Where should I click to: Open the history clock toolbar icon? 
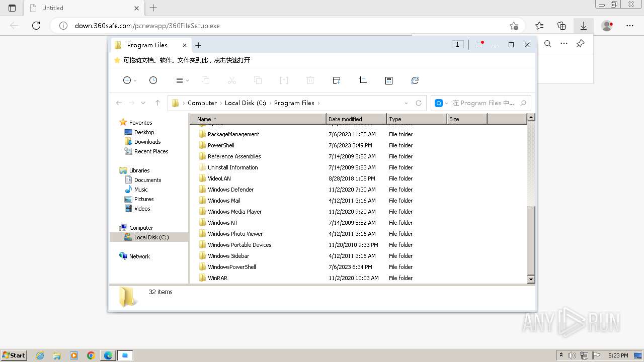(153, 80)
